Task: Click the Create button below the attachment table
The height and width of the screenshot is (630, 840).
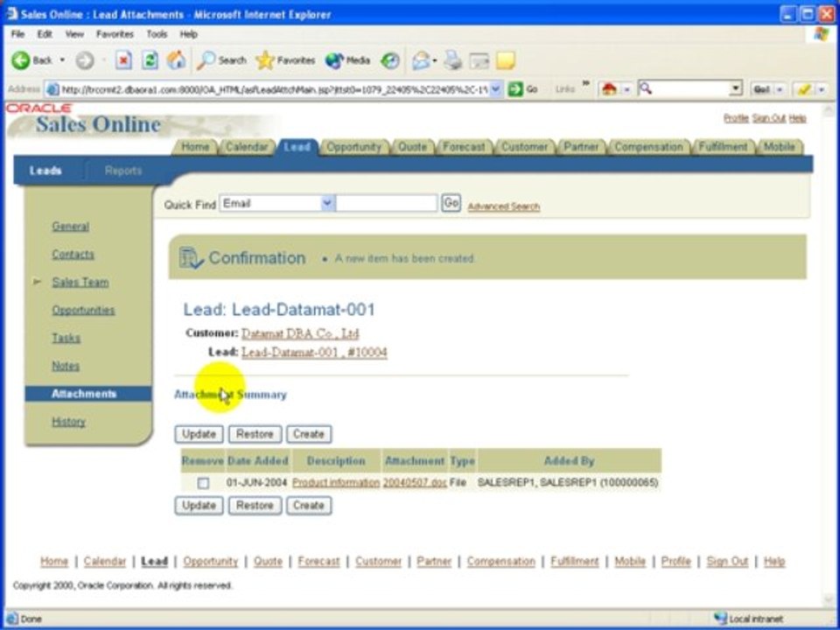Action: pos(309,505)
